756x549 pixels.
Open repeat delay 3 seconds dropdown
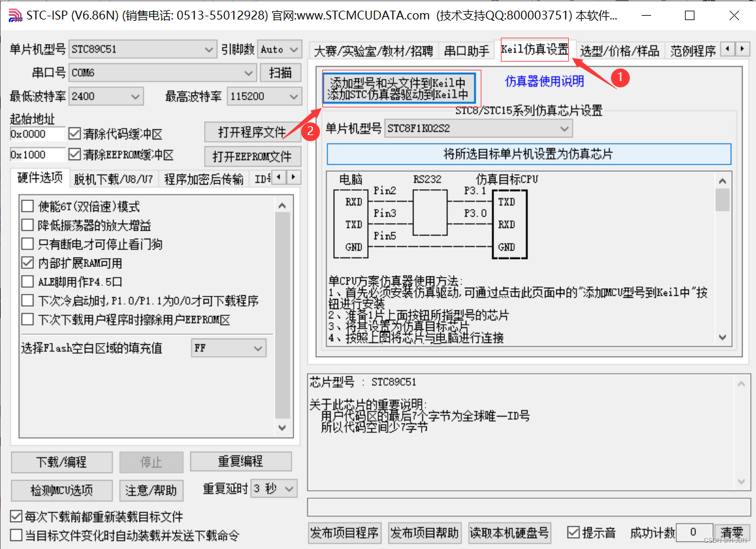tap(274, 488)
